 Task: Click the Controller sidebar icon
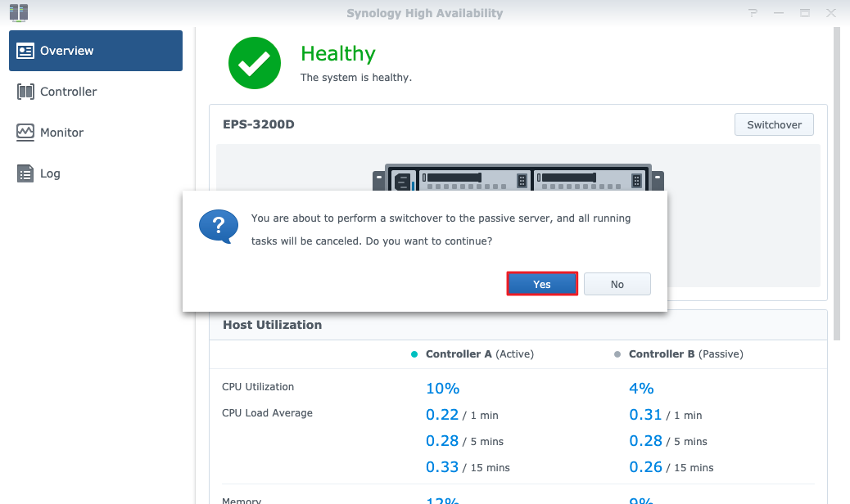[x=25, y=92]
